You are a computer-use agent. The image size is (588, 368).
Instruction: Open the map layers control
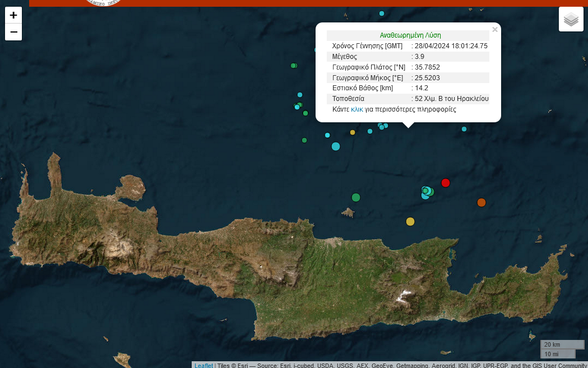571,20
